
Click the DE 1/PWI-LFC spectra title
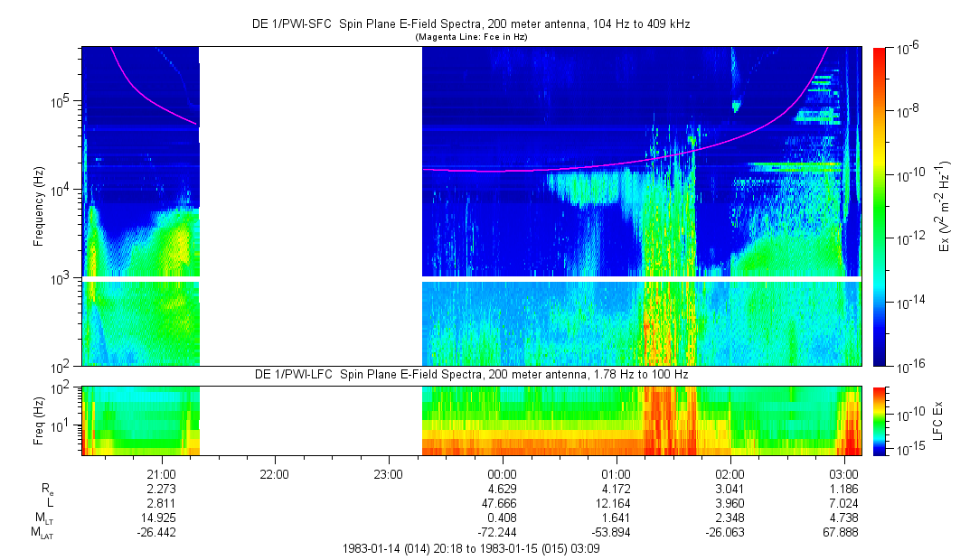[471, 374]
